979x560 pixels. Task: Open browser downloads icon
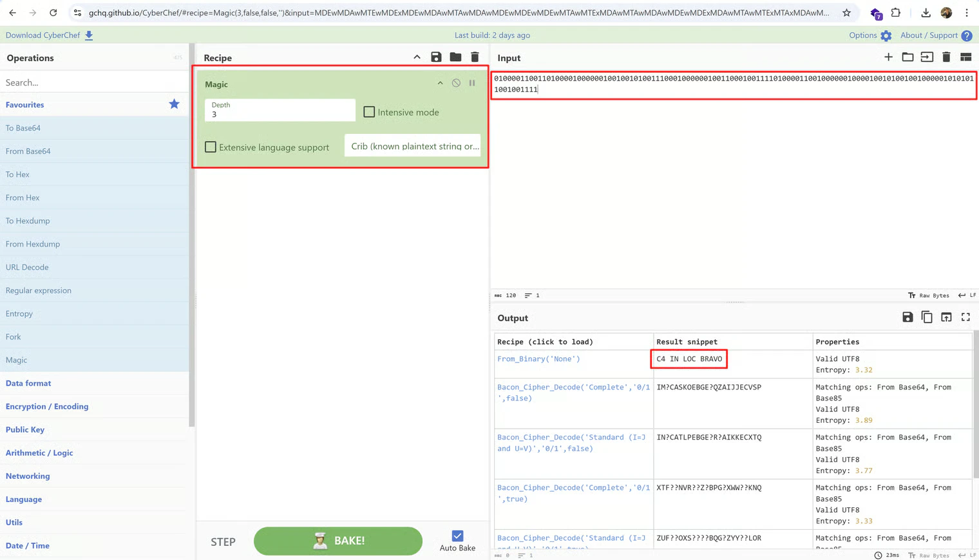[x=926, y=12]
